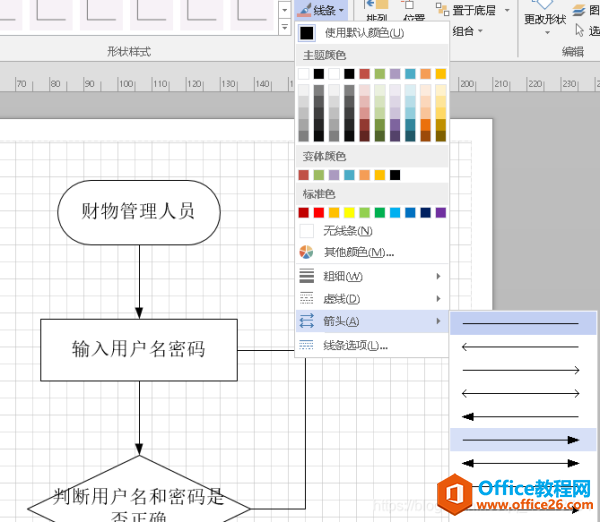Screen dimensions: 600x522
Task: Choose the right-pointing open arrow line
Action: (520, 370)
